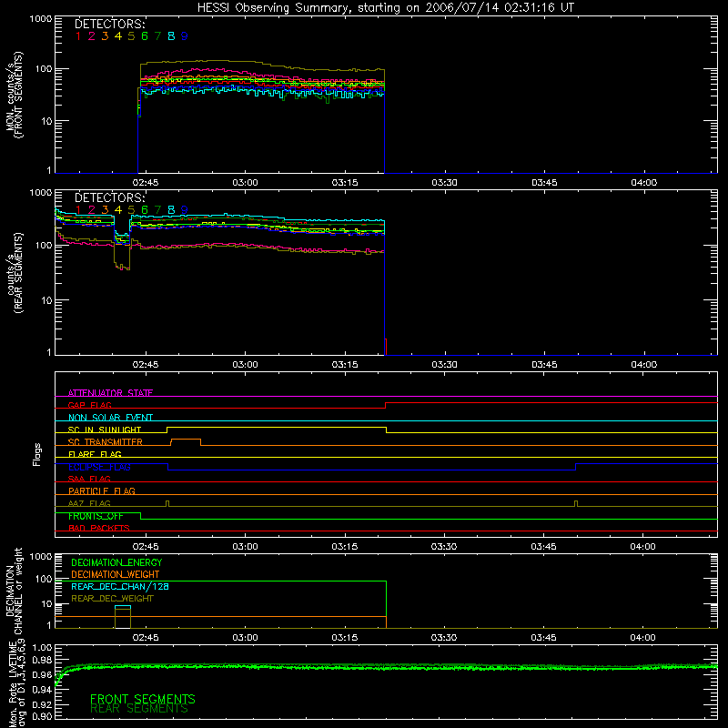Select 'DETECTORS:' label in rear segments plot
This screenshot has height=728, width=728.
(x=110, y=197)
